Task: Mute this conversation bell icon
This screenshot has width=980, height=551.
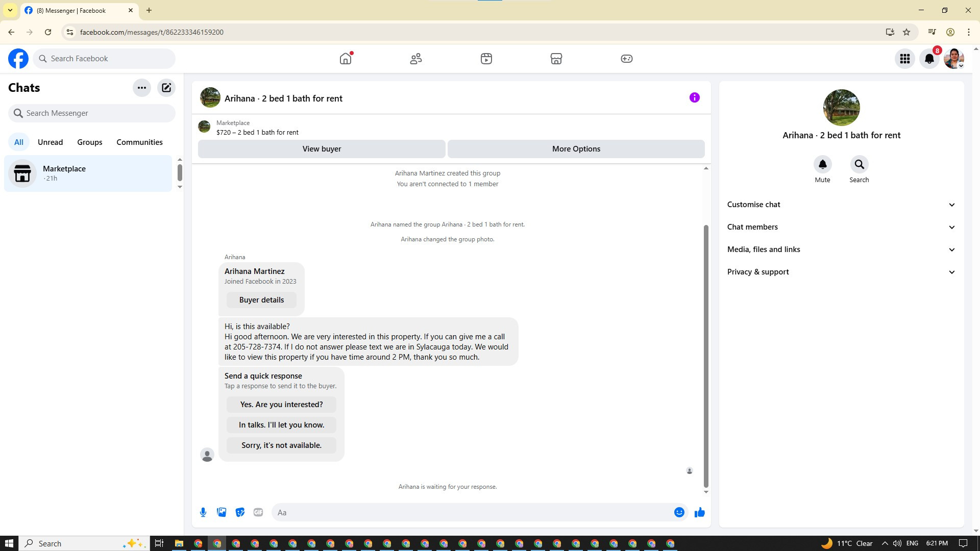Action: 823,164
